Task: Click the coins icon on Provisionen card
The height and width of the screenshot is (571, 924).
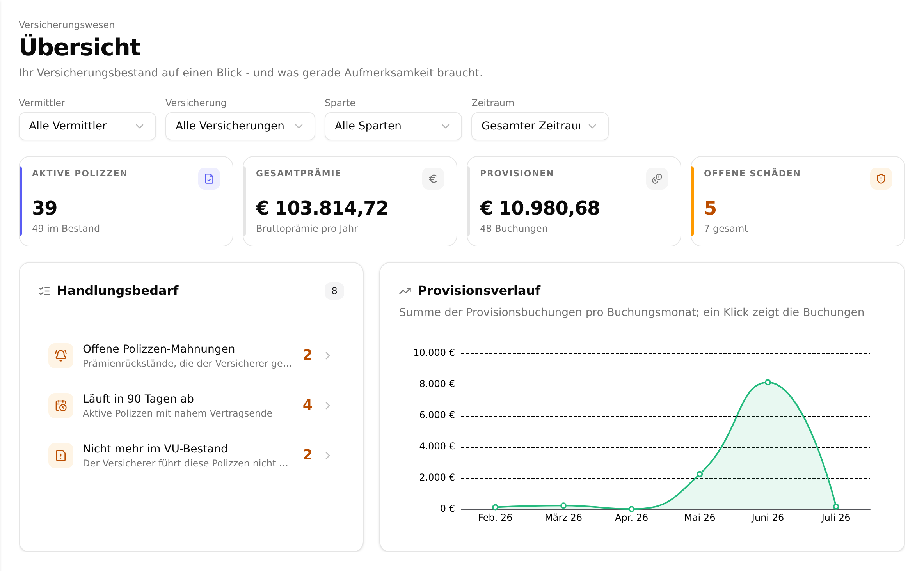Action: click(657, 179)
